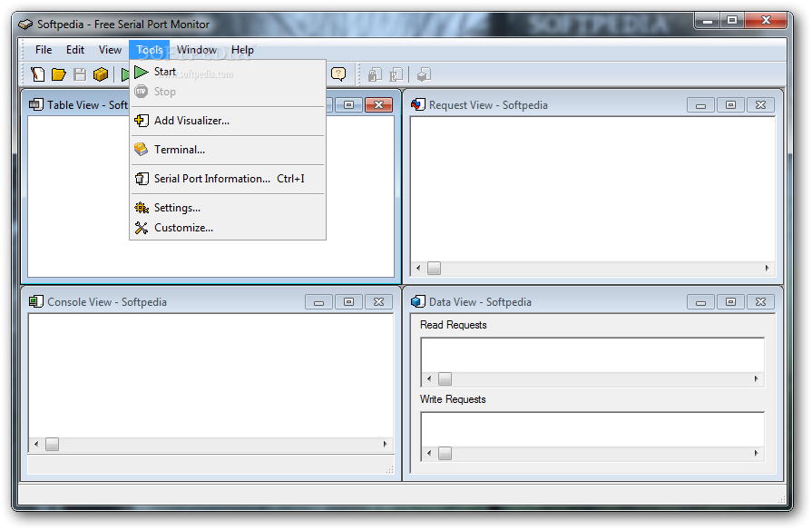Viewport: 812px width, 530px height.
Task: Click the New document toolbar icon
Action: (38, 74)
